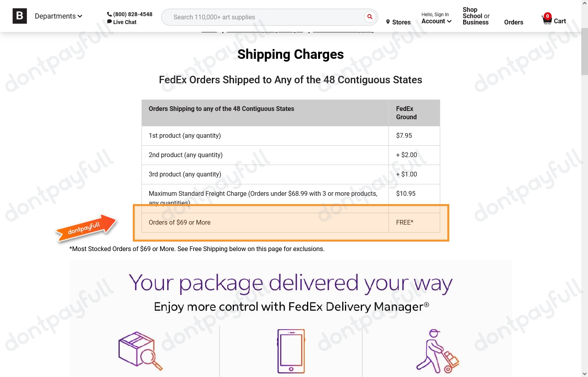Click the package with magnifier illustration
Screen dimensions: 588x377
click(x=139, y=351)
